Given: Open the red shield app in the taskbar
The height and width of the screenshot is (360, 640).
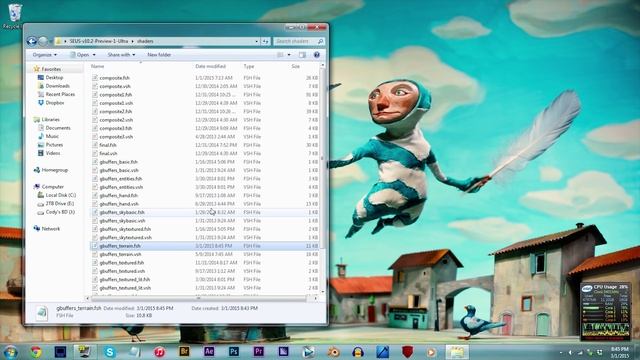Looking at the screenshot, I should (407, 352).
